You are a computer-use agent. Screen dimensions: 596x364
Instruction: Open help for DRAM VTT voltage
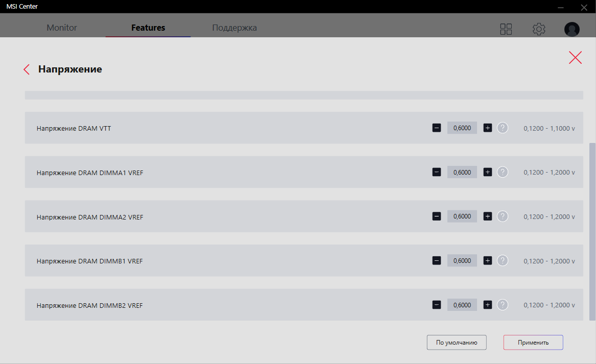pyautogui.click(x=503, y=128)
